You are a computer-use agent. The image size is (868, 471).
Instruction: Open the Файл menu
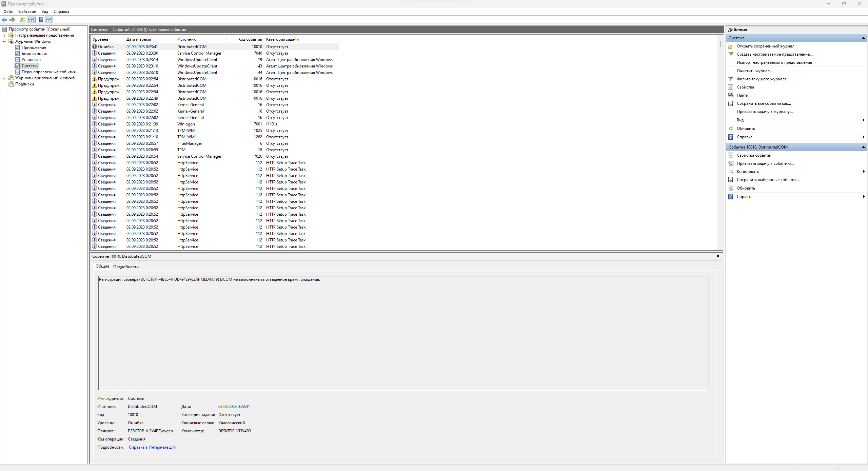pos(8,12)
